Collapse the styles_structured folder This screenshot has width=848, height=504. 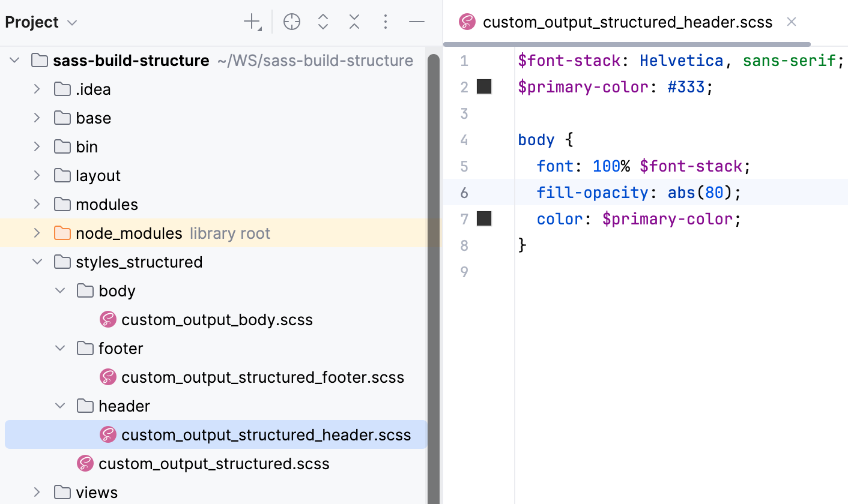(37, 262)
